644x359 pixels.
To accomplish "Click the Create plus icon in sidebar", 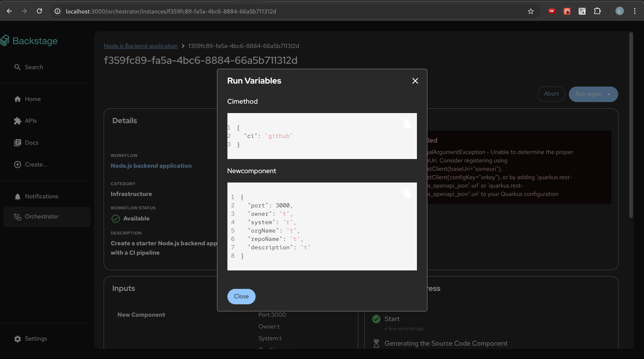I will tap(17, 164).
